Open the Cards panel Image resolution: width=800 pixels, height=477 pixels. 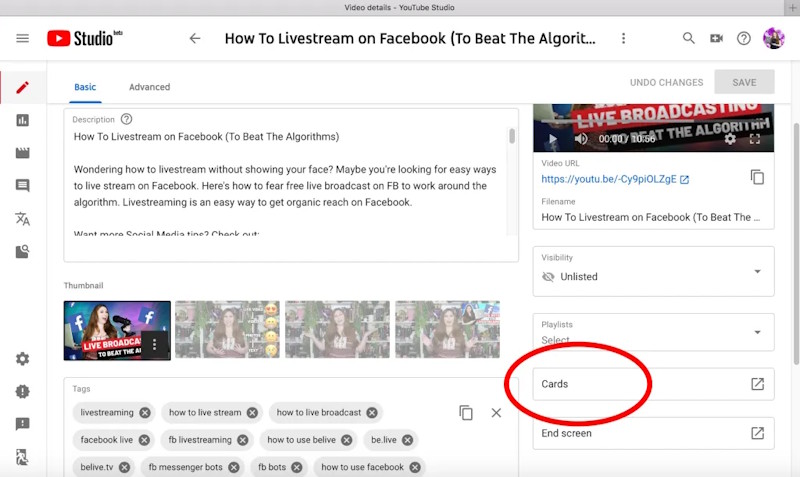tap(654, 384)
